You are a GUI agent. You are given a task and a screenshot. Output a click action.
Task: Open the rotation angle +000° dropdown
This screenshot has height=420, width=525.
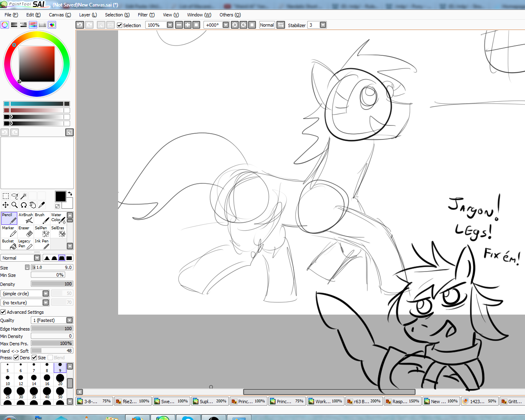point(226,25)
